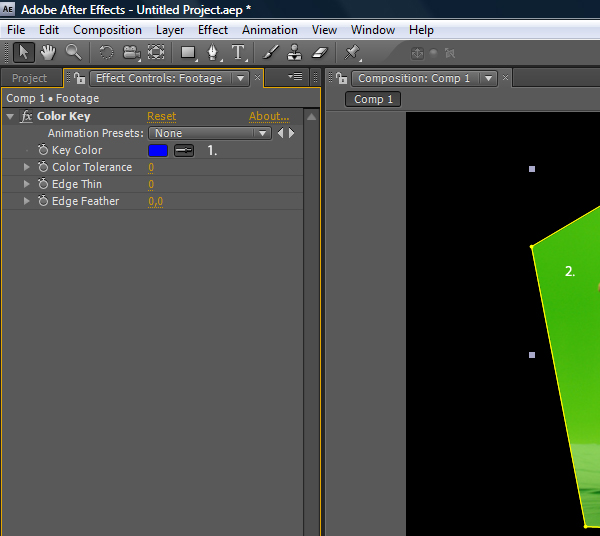Select the Puppet Pin tool
The height and width of the screenshot is (536, 600).
pyautogui.click(x=352, y=52)
